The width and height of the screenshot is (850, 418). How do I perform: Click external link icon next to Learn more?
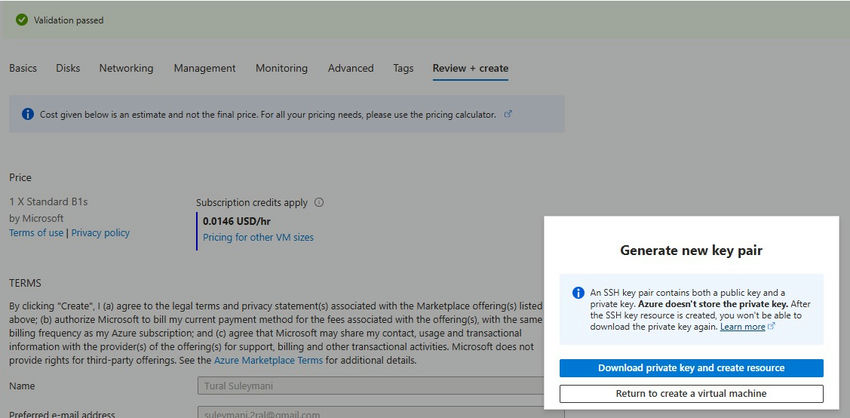pyautogui.click(x=772, y=326)
